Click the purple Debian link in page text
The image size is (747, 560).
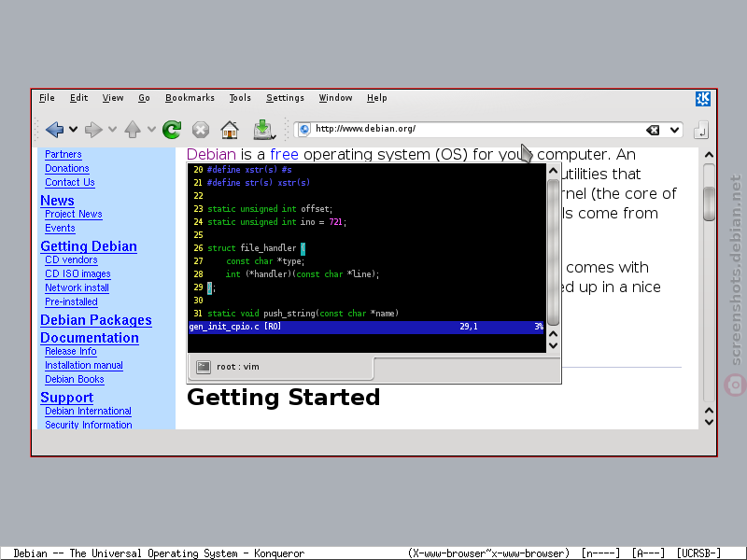211,154
